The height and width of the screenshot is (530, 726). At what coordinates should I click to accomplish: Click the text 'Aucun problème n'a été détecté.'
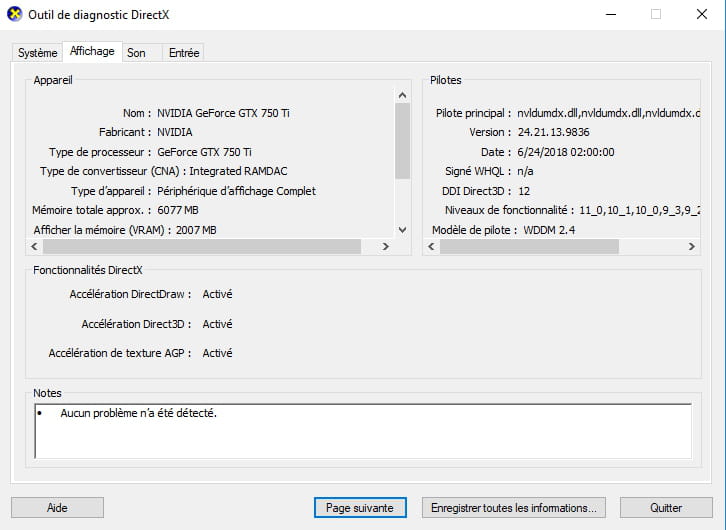pyautogui.click(x=138, y=413)
